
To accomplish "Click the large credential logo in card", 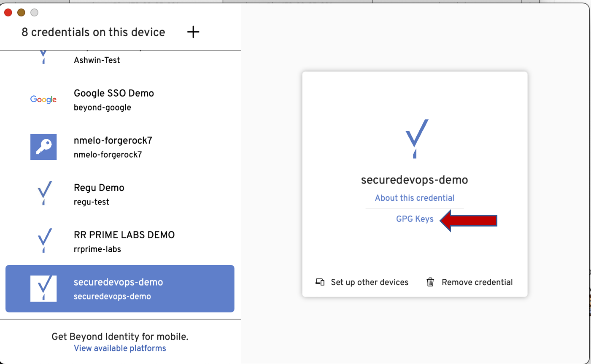I will point(416,138).
